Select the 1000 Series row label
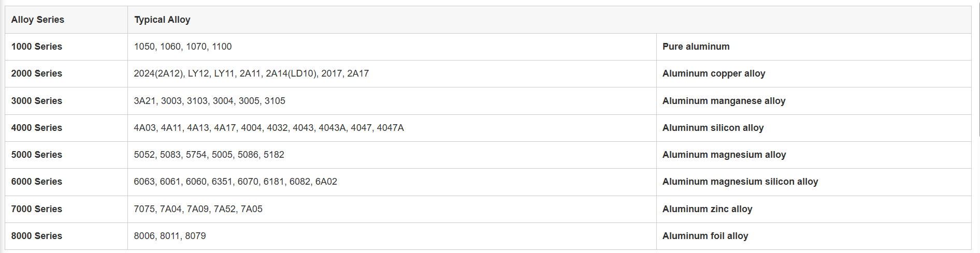Screen dimensions: 980x253 point(66,47)
